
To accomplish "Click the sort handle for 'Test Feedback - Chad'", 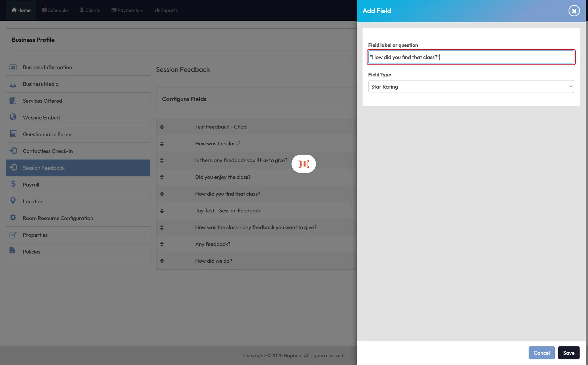I will tap(162, 127).
